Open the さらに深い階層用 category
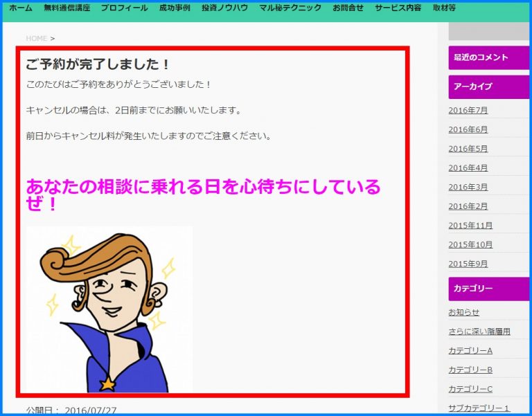The height and width of the screenshot is (416, 532). pos(479,332)
